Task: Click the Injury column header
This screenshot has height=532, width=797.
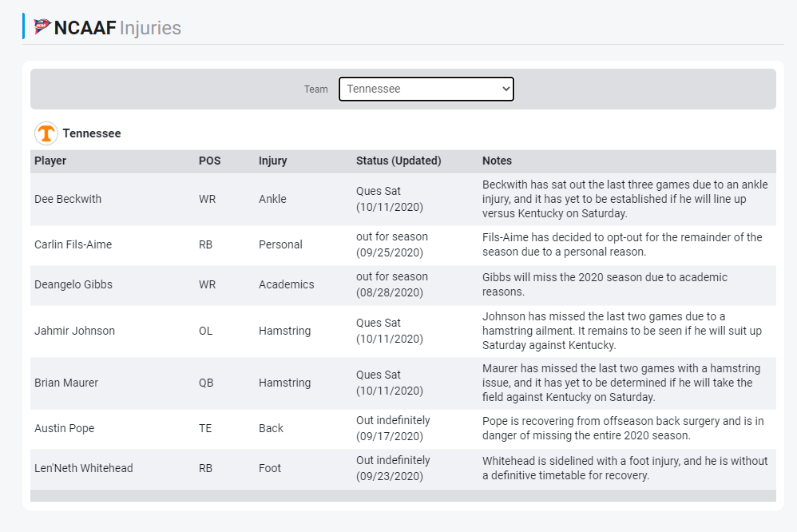Action: tap(272, 161)
